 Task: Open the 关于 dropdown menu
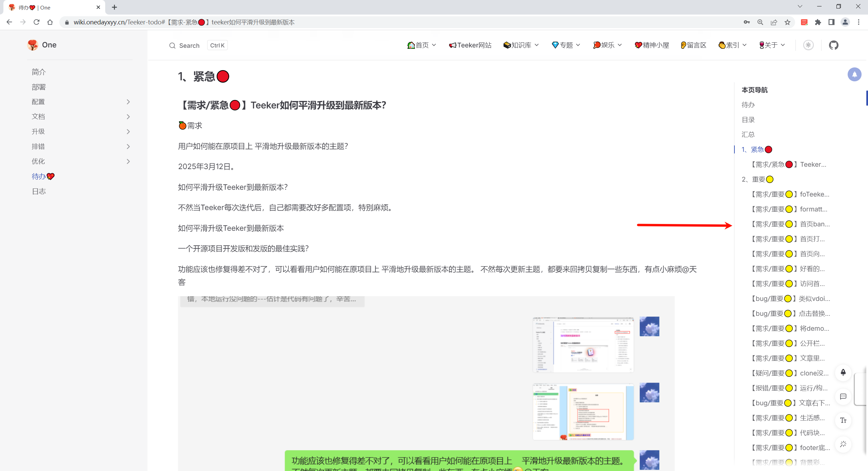(x=772, y=45)
